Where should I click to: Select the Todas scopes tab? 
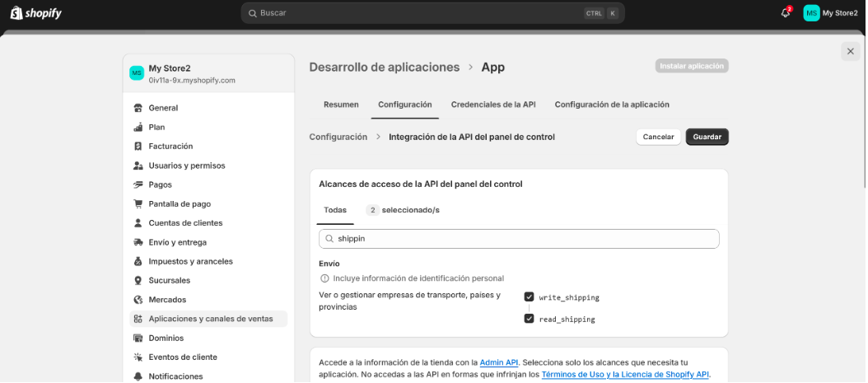click(x=335, y=210)
